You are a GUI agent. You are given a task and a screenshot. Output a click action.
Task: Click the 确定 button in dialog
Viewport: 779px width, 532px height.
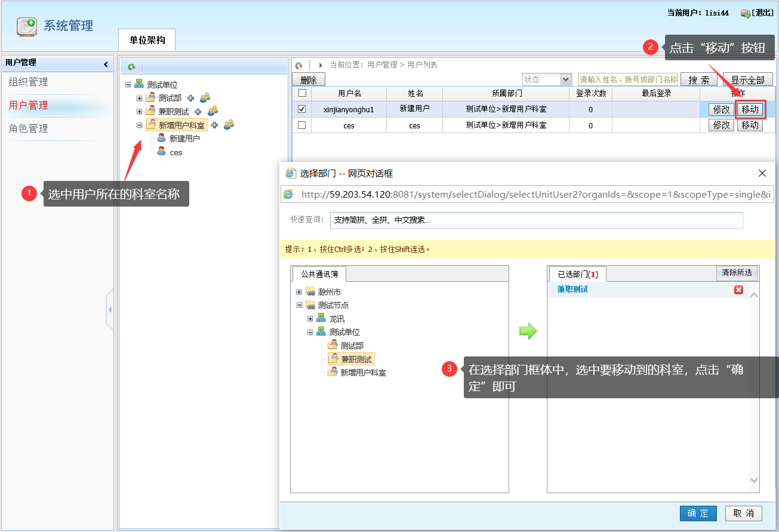coord(698,513)
